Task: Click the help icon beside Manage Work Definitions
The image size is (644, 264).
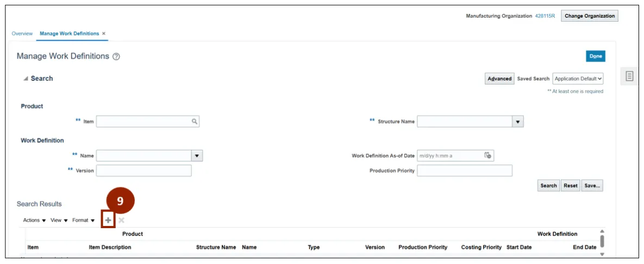Action: pos(116,57)
